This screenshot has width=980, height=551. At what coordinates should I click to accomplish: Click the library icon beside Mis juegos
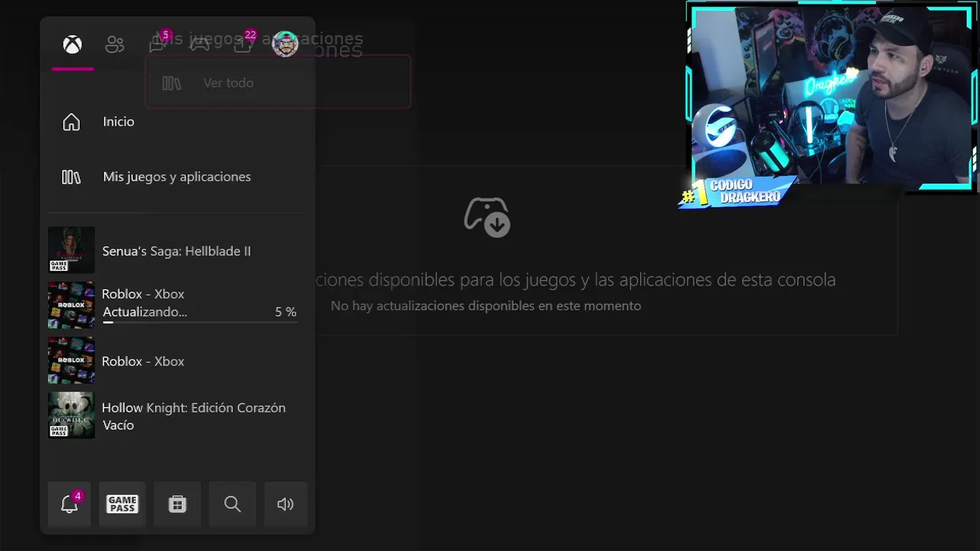click(x=71, y=177)
